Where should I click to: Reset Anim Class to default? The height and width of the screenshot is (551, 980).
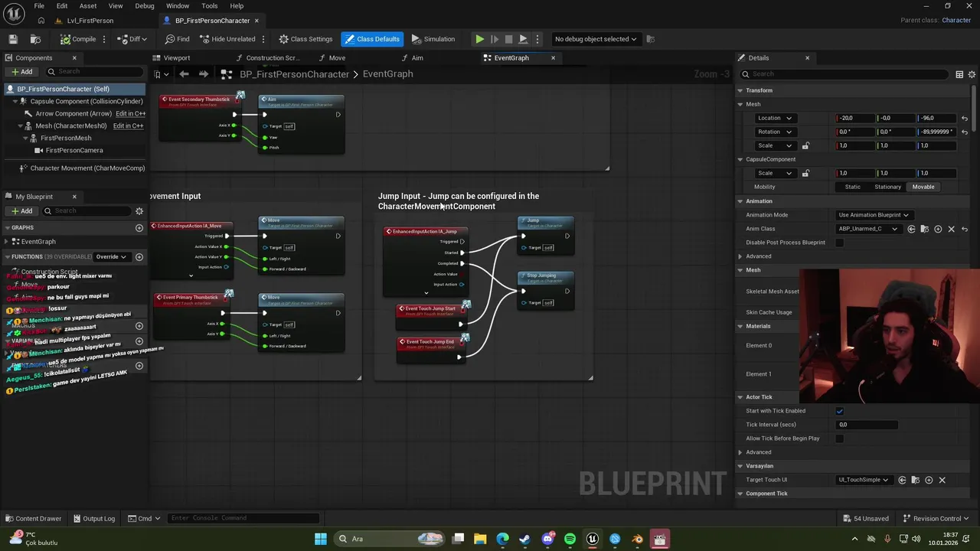click(x=965, y=229)
